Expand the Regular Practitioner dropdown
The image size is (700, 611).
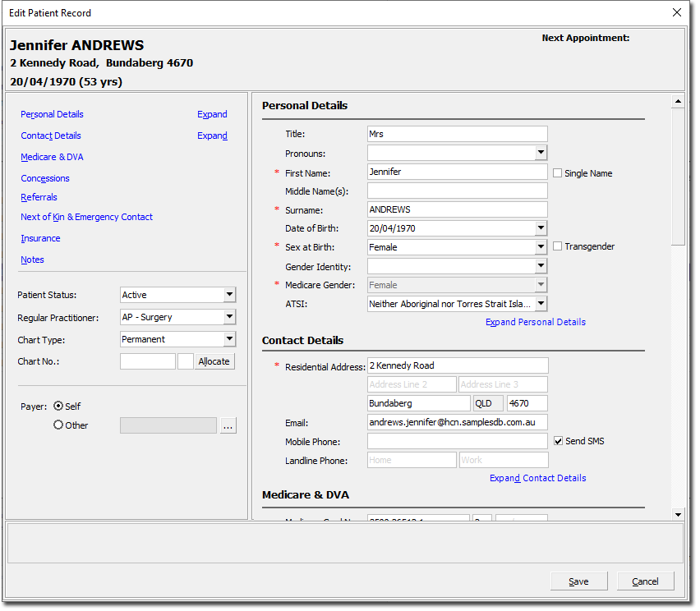coord(229,317)
